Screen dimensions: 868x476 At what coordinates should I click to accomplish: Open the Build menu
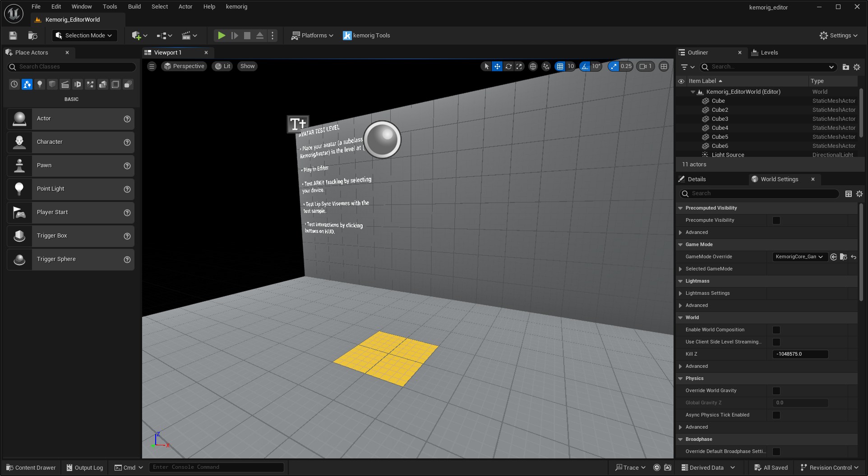click(x=134, y=7)
